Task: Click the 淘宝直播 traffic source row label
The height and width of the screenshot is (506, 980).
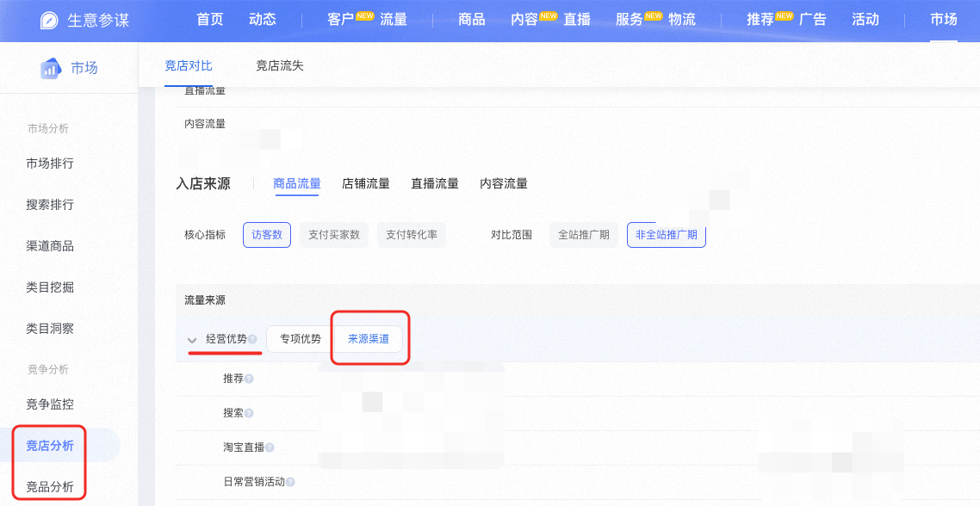Action: (244, 447)
